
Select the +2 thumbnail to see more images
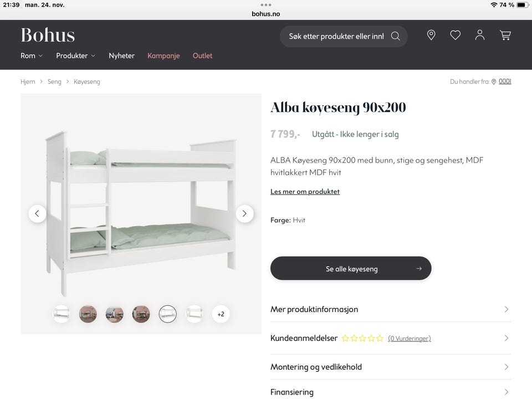[x=221, y=314]
